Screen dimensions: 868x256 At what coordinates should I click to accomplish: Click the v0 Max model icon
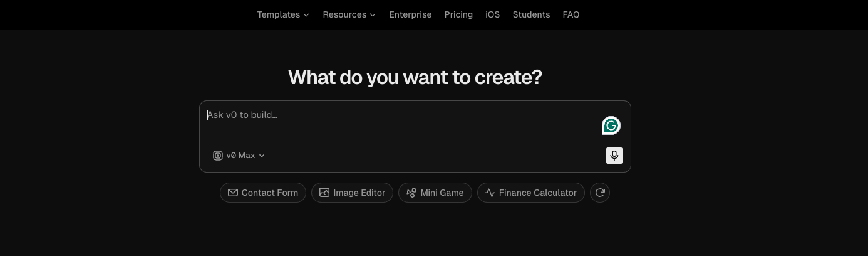(x=218, y=156)
